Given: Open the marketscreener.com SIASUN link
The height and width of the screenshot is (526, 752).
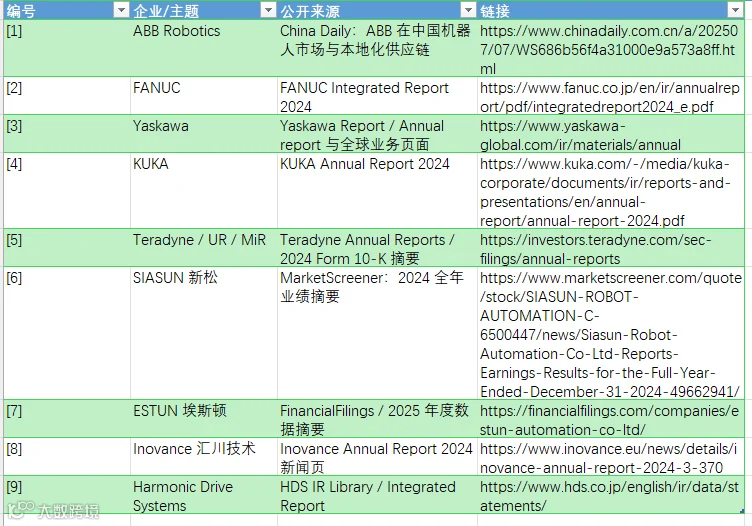Looking at the screenshot, I should 611,333.
